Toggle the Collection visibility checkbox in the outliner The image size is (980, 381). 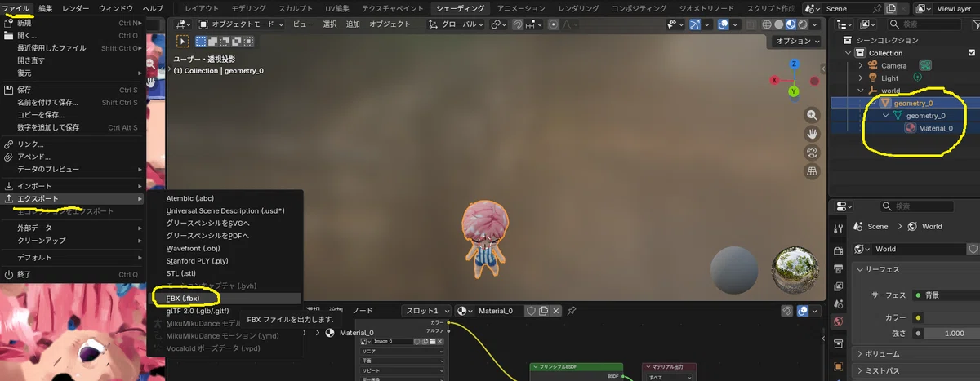coord(972,53)
